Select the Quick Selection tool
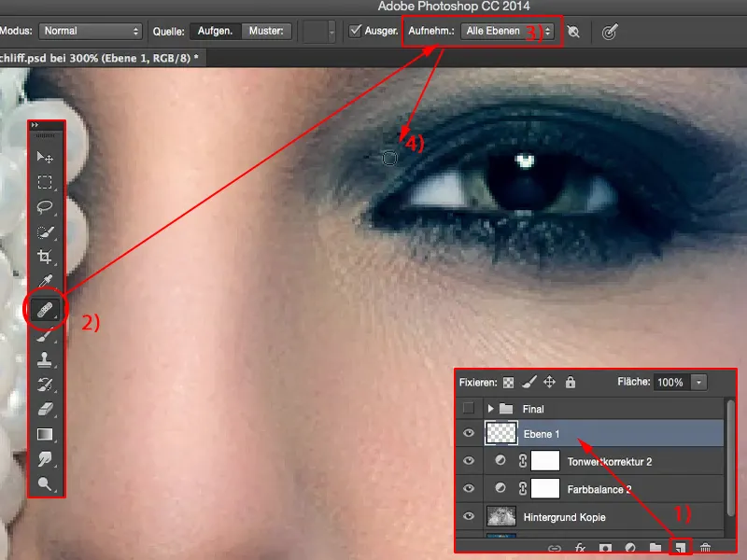Image resolution: width=747 pixels, height=560 pixels. point(45,231)
